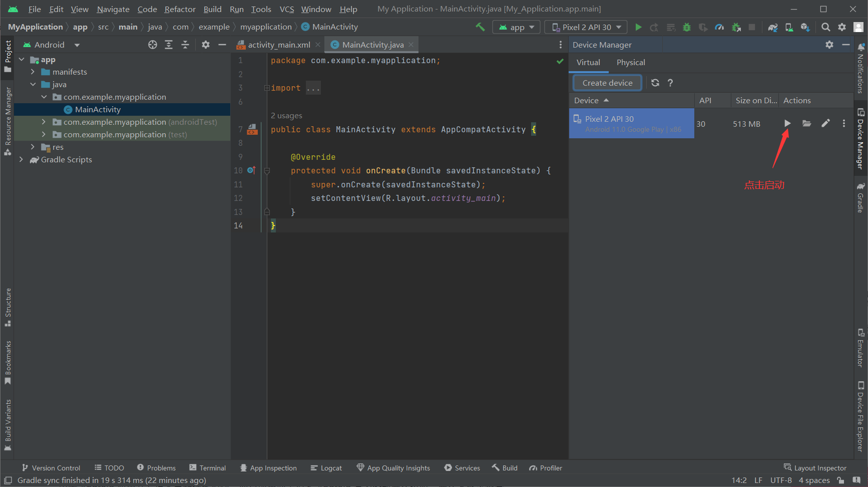The width and height of the screenshot is (868, 487).
Task: Open the Pixel 2 API 30 device dropdown
Action: click(x=586, y=27)
